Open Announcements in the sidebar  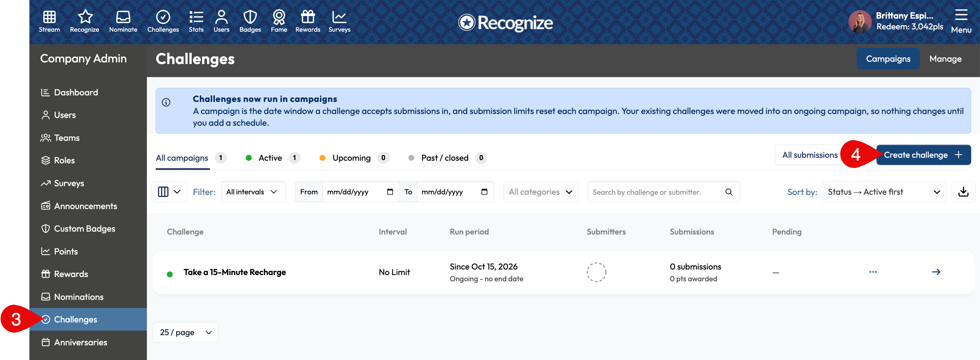(x=88, y=206)
